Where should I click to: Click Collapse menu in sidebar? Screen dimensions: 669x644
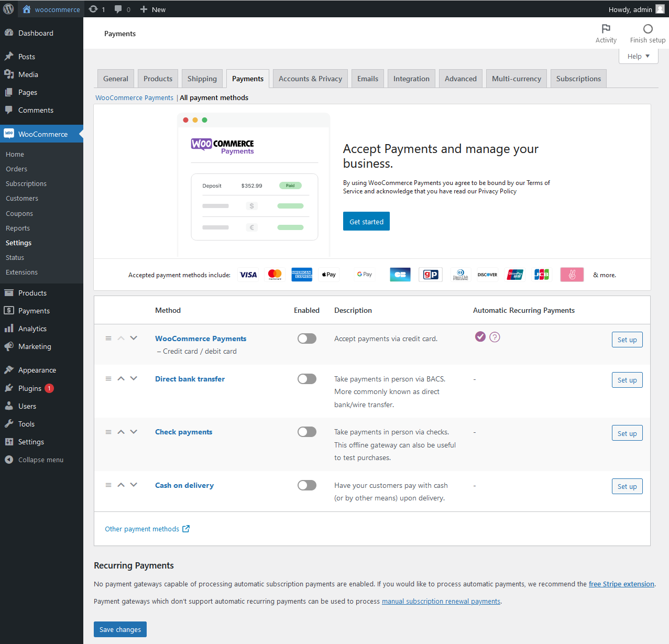click(x=41, y=460)
